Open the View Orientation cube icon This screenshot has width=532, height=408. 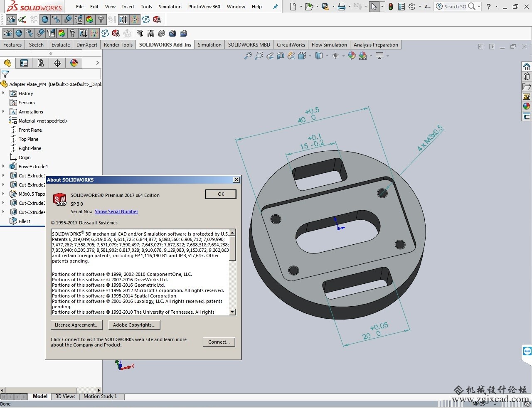click(x=302, y=56)
